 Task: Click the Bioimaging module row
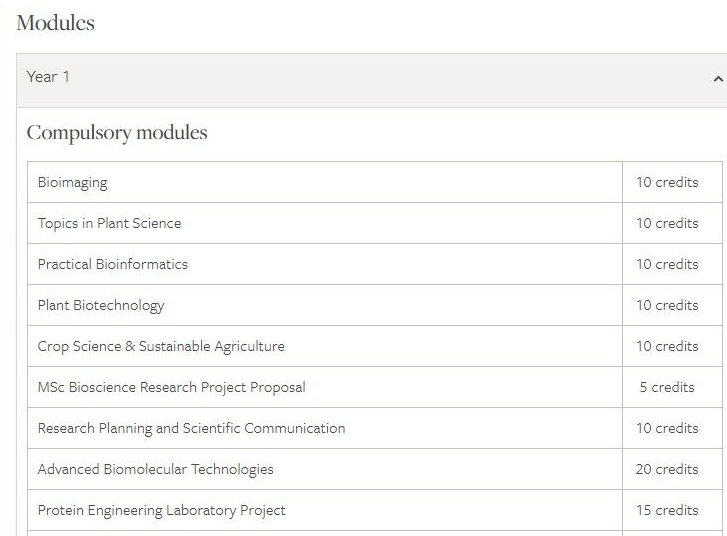click(73, 183)
